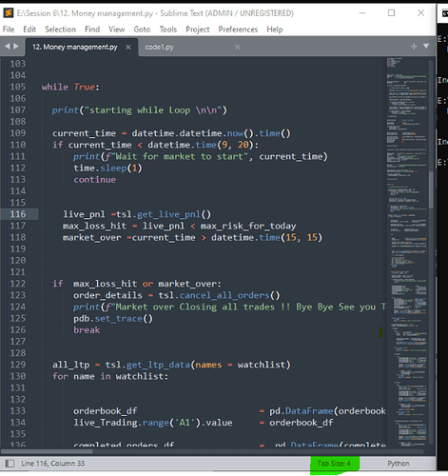Toggle the side bar icon in status bar
Image resolution: width=448 pixels, height=476 pixels.
coord(10,464)
